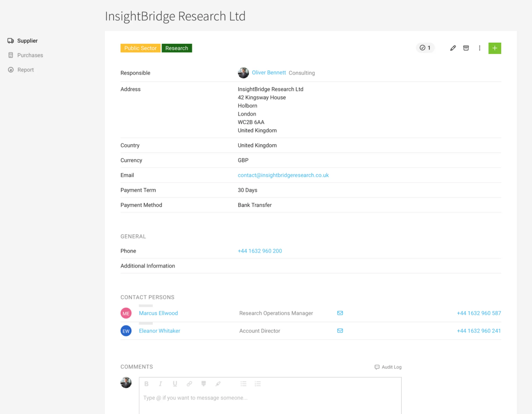The height and width of the screenshot is (414, 532).
Task: Email Marcus Ellwood via envelope icon
Action: [340, 313]
